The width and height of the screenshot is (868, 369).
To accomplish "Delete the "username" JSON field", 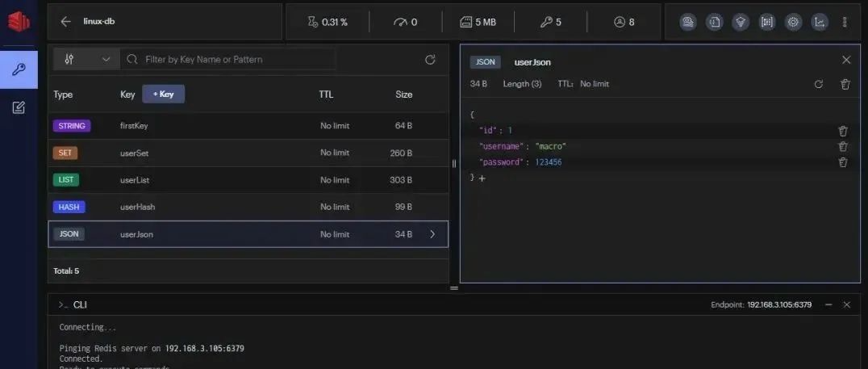I will pos(842,146).
